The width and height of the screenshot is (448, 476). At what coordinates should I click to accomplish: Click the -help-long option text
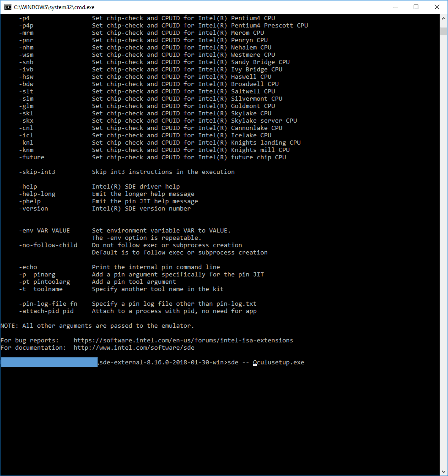[37, 194]
